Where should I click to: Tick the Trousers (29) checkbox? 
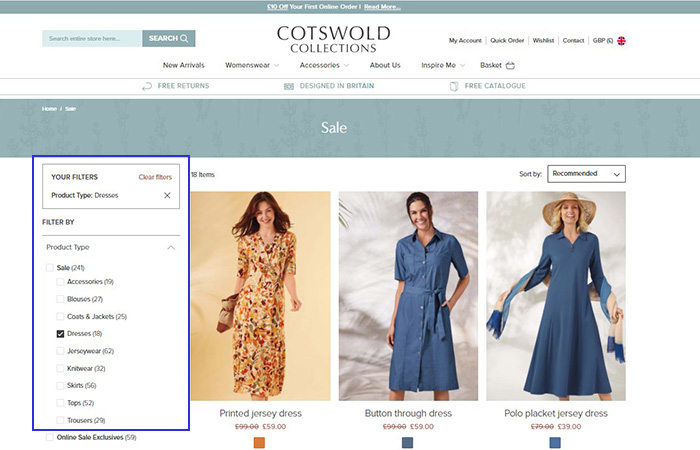[x=60, y=420]
